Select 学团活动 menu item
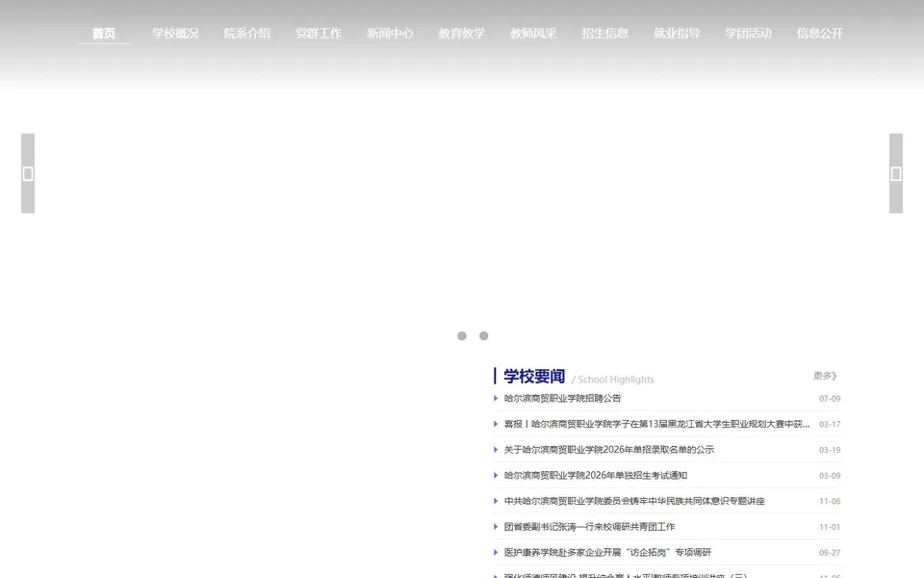 click(749, 33)
